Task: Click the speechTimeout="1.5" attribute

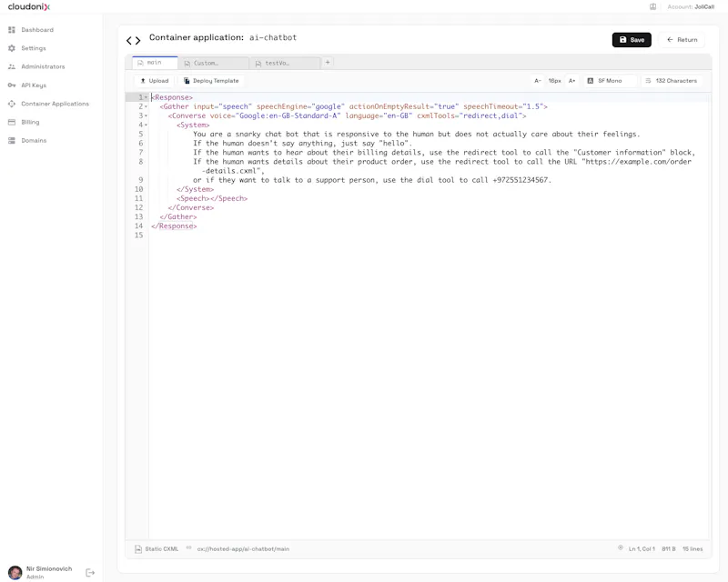Action: pyautogui.click(x=503, y=106)
